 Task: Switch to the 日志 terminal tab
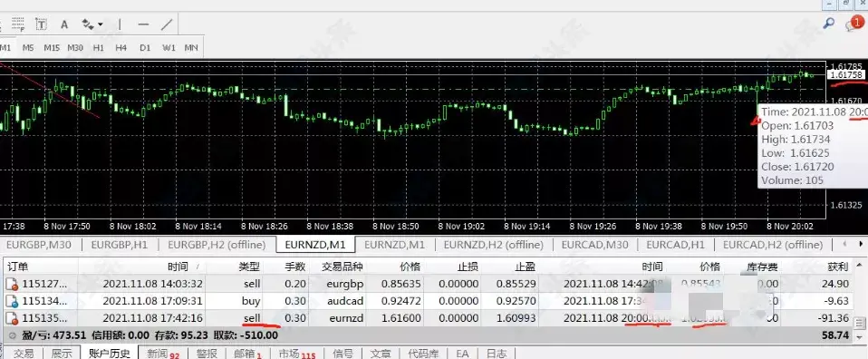pos(496,354)
